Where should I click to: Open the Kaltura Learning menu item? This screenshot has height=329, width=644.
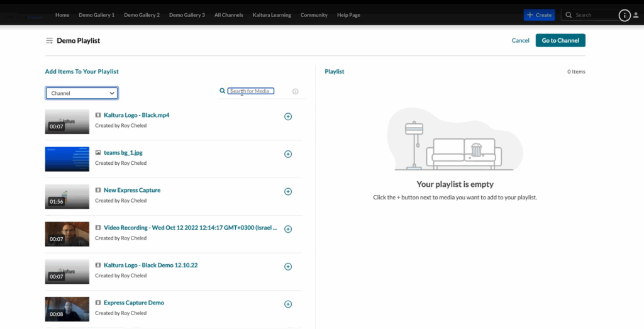272,15
